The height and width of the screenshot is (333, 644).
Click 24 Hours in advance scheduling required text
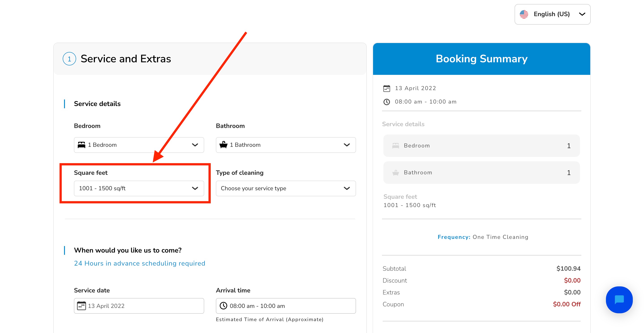point(140,263)
